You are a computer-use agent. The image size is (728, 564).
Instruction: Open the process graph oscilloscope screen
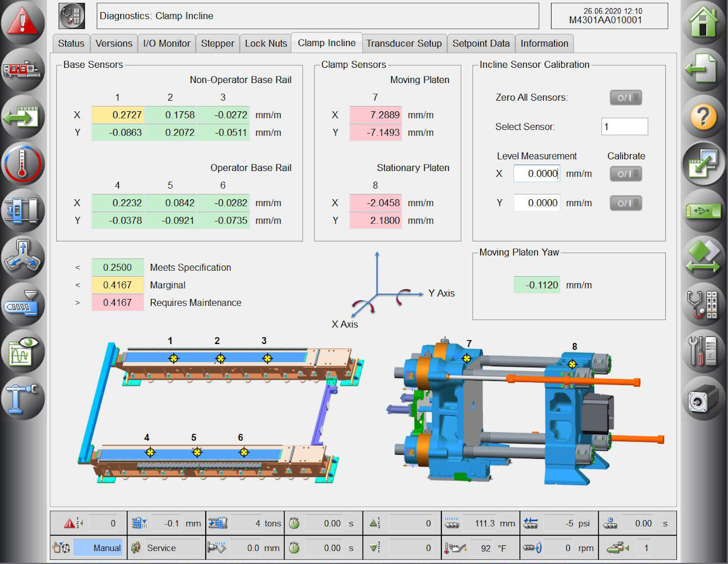[23, 353]
